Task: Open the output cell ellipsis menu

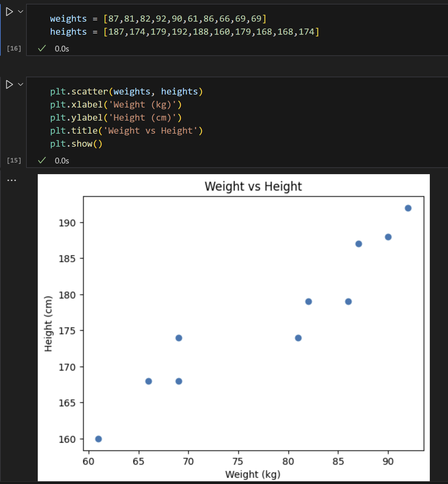Action: point(12,180)
